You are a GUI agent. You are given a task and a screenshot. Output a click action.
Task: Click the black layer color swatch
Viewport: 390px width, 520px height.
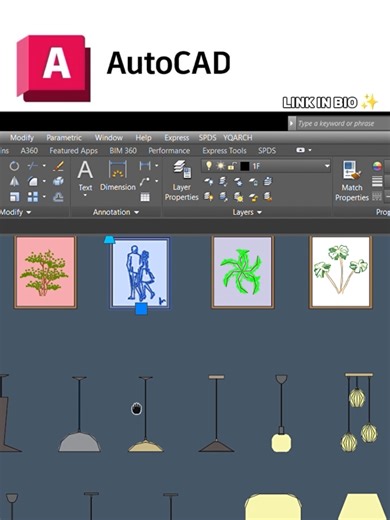tap(245, 166)
